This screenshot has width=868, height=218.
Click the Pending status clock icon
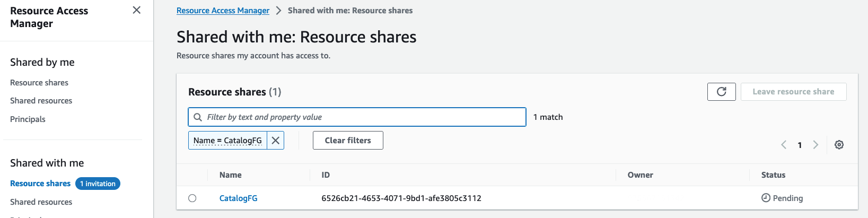pyautogui.click(x=766, y=198)
